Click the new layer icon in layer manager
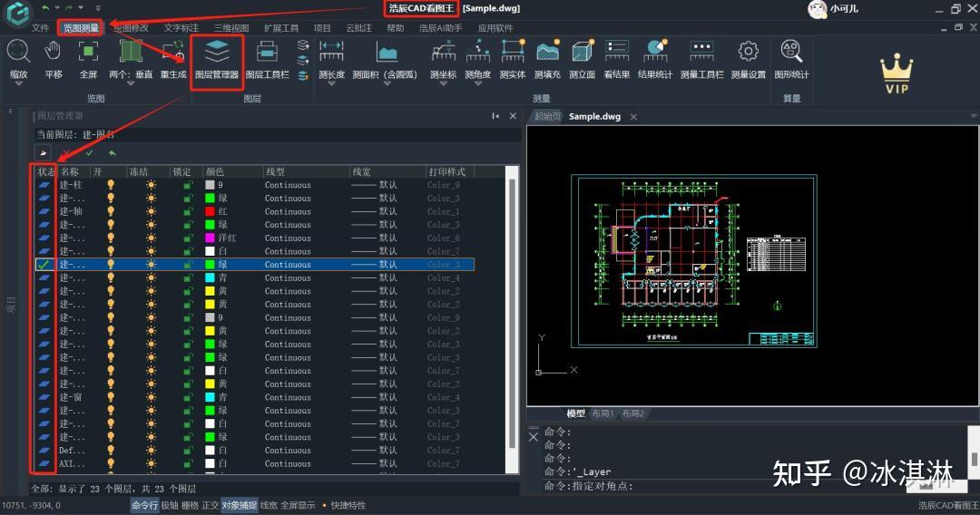The image size is (980, 515). 43,152
